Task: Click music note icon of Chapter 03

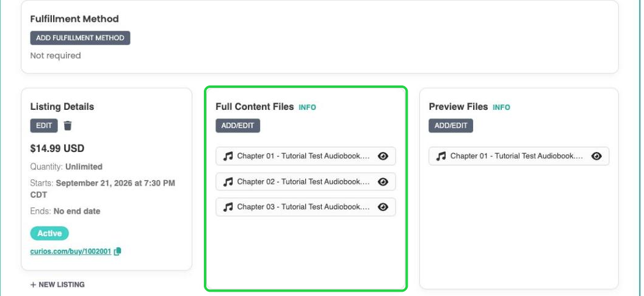Action: click(228, 207)
